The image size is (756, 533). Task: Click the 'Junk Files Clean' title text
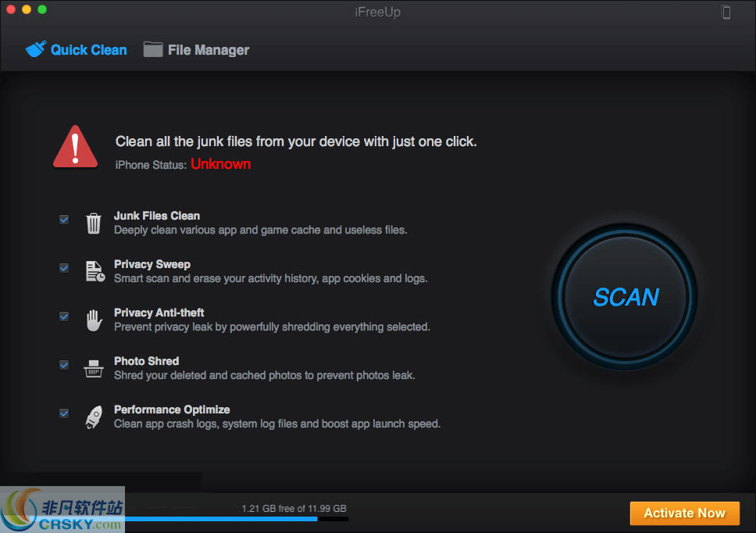tap(157, 216)
